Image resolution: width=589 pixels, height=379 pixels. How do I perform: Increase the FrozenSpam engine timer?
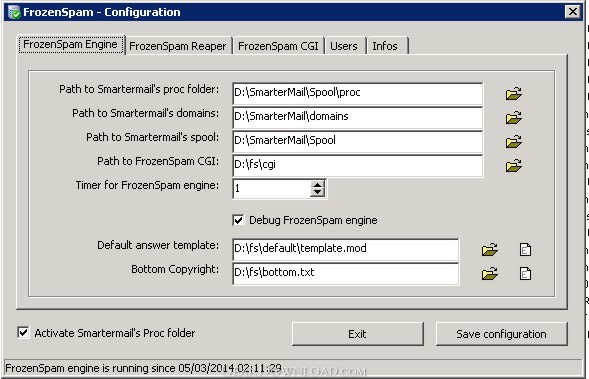tap(317, 184)
